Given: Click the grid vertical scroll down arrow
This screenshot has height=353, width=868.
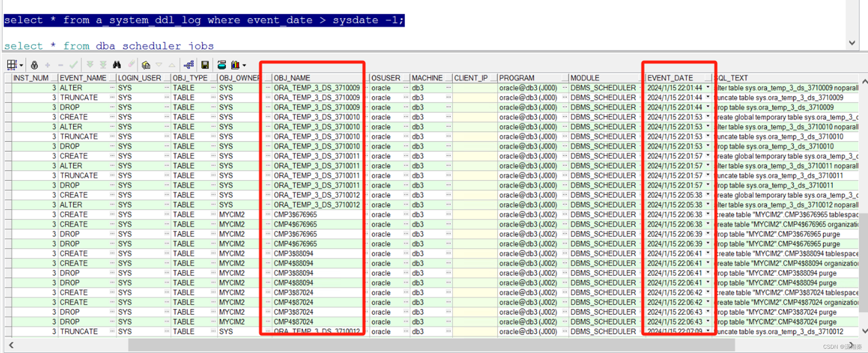Looking at the screenshot, I should coord(864,331).
